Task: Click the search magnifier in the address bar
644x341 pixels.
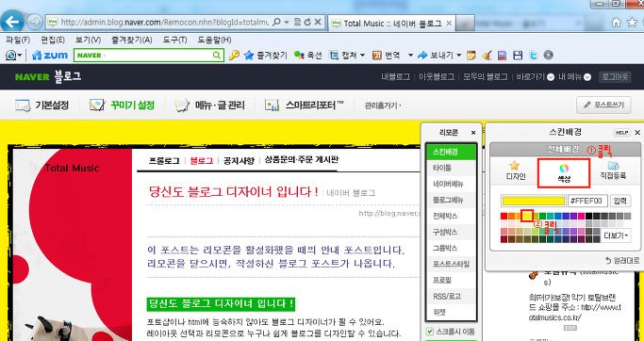Action: 276,23
